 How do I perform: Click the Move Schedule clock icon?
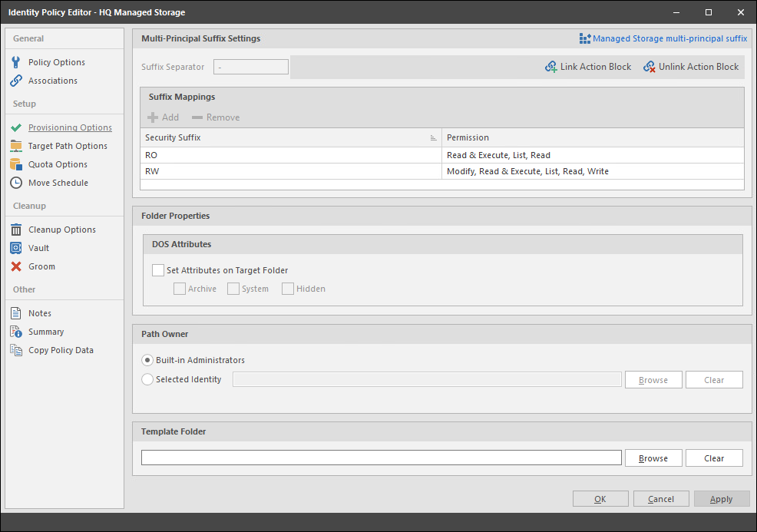tap(16, 183)
